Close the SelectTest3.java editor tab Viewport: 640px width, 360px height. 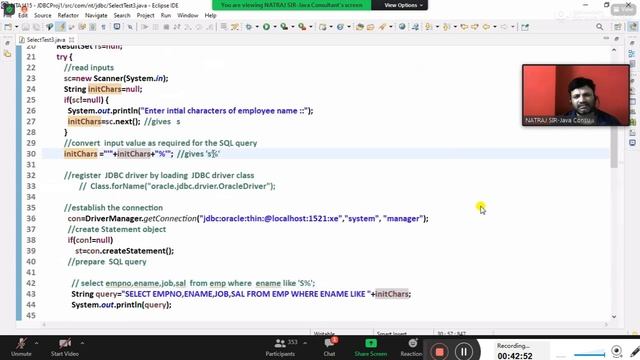click(71, 40)
